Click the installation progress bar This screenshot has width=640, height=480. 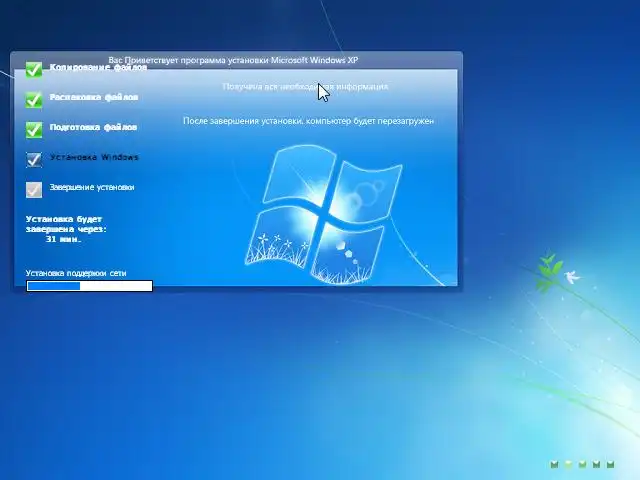pos(89,286)
